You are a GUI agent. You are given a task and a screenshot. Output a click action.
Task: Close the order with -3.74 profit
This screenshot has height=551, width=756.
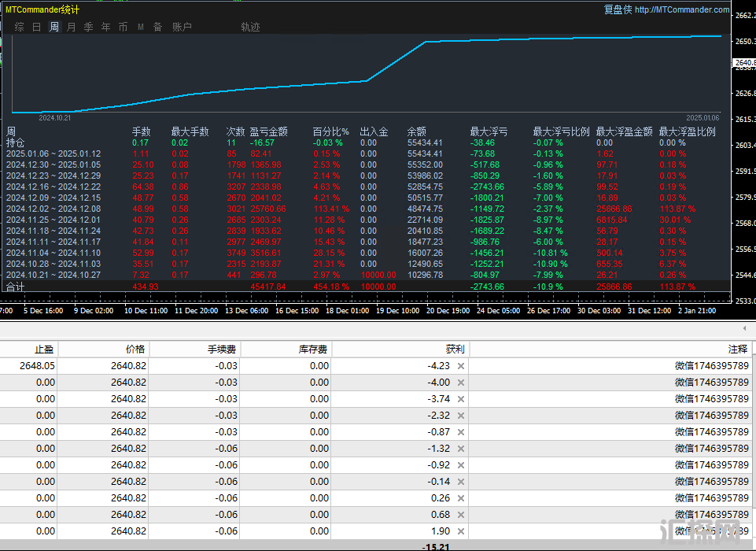coord(461,399)
